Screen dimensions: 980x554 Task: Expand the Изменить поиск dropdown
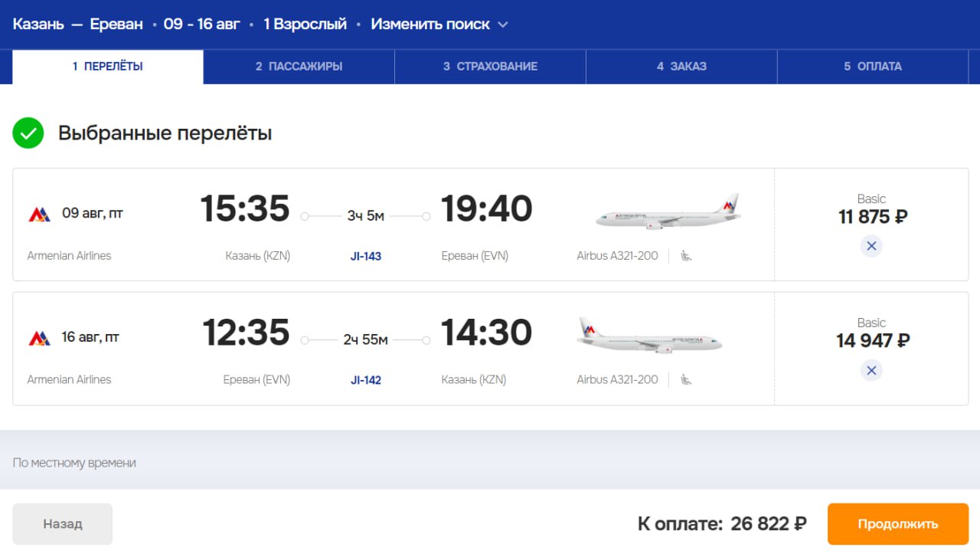click(439, 25)
